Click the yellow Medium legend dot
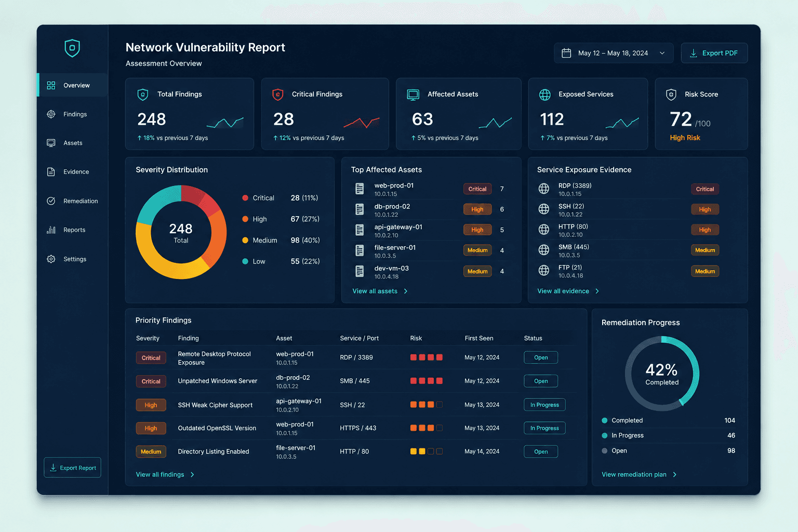Image resolution: width=798 pixels, height=532 pixels. 245,240
